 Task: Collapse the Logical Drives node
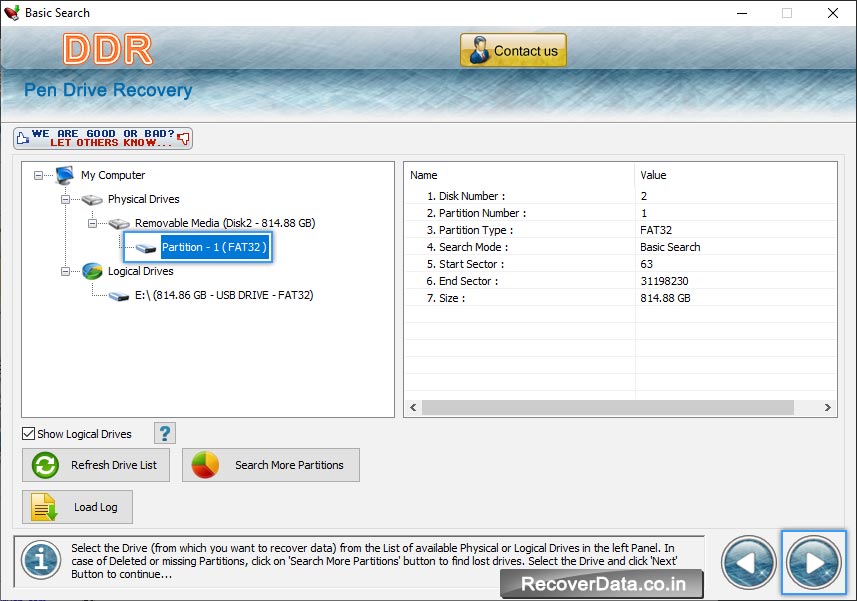click(x=65, y=272)
